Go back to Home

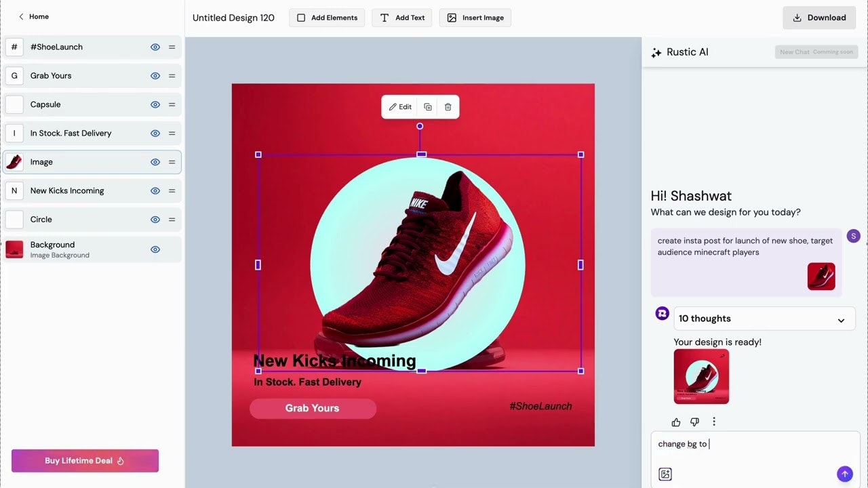coord(33,16)
